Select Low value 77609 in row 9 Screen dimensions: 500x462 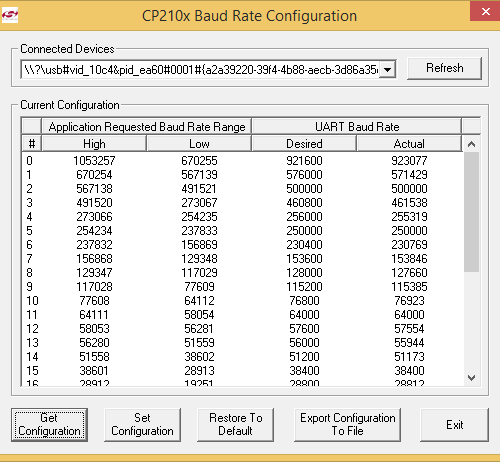click(x=199, y=287)
